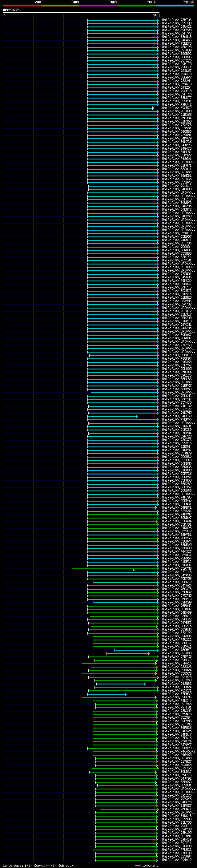This screenshot has height=868, width=197.
Task: Click the orange ~40% identity legend segment
Action: tap(60, 6)
